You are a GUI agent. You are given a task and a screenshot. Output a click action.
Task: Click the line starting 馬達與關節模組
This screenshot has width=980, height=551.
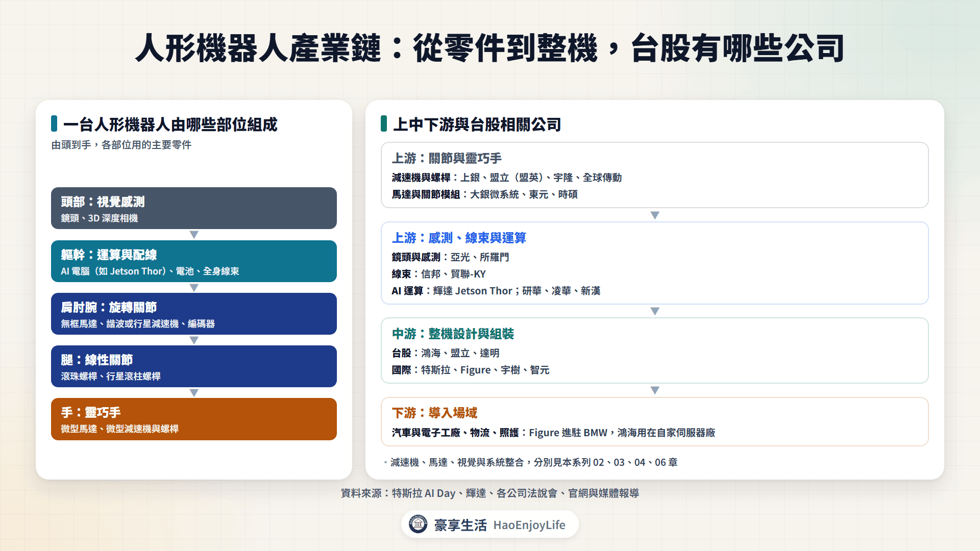point(485,194)
